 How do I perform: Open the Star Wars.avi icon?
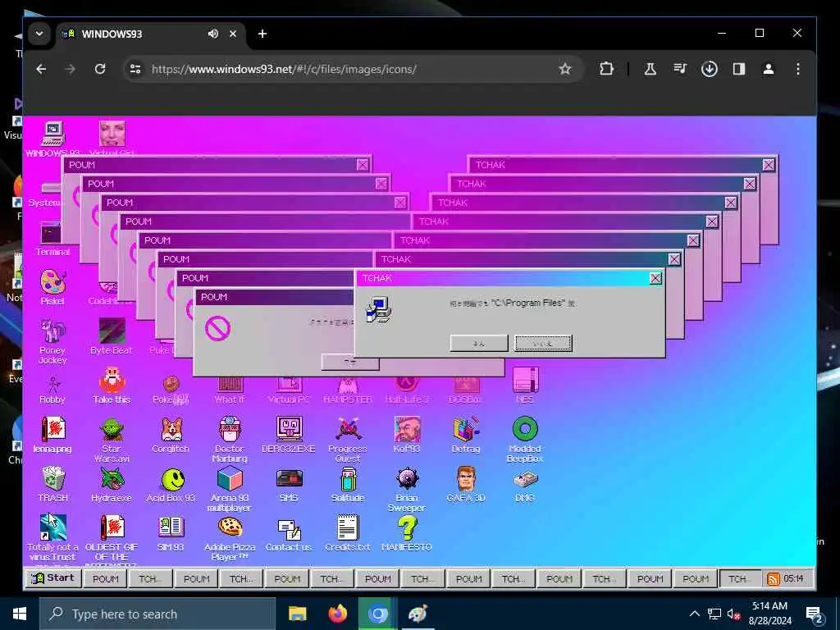coord(112,440)
